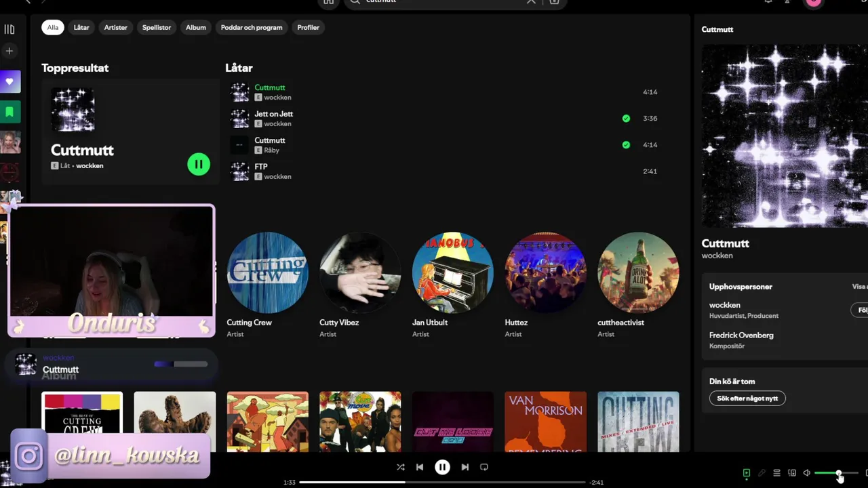Seek on the song progress bar
The width and height of the screenshot is (868, 488).
click(442, 483)
